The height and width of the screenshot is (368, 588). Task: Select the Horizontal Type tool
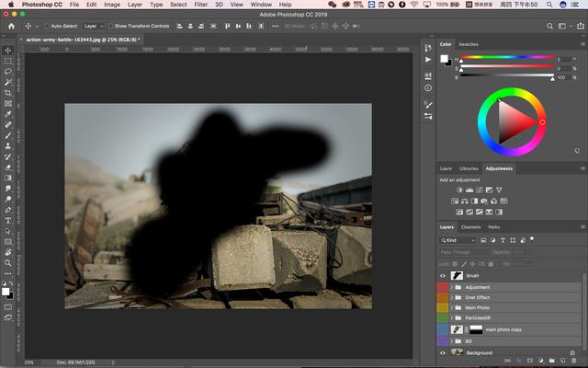[8, 221]
